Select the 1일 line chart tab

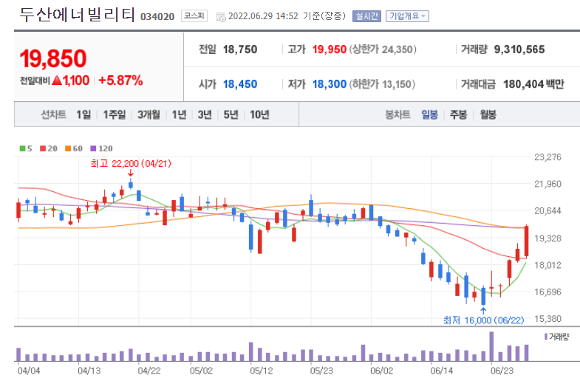[x=83, y=114]
